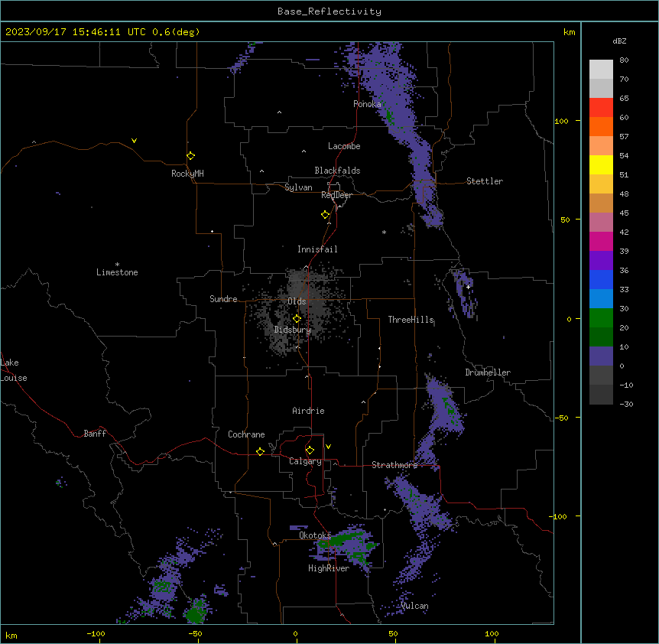Click the Strathmore label
This screenshot has width=659, height=644.
394,465
